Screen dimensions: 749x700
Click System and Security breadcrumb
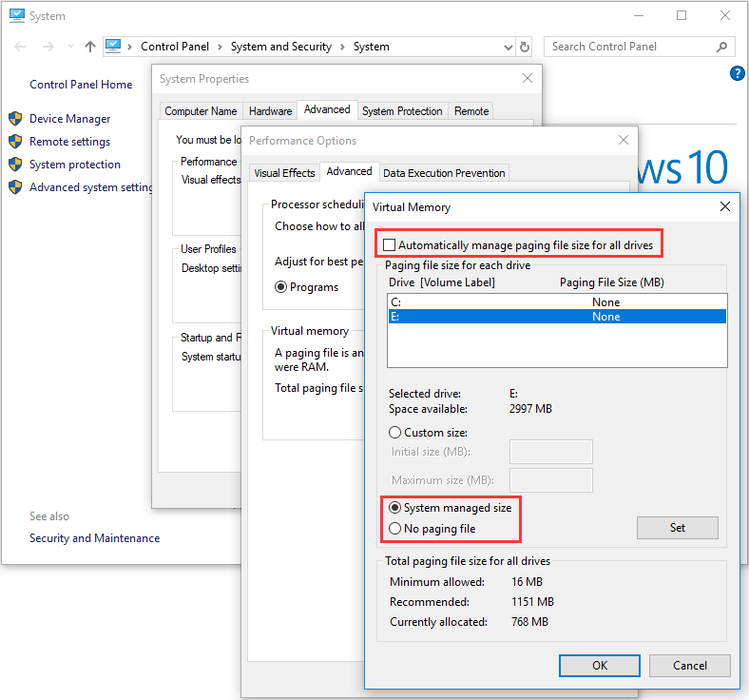click(x=281, y=47)
